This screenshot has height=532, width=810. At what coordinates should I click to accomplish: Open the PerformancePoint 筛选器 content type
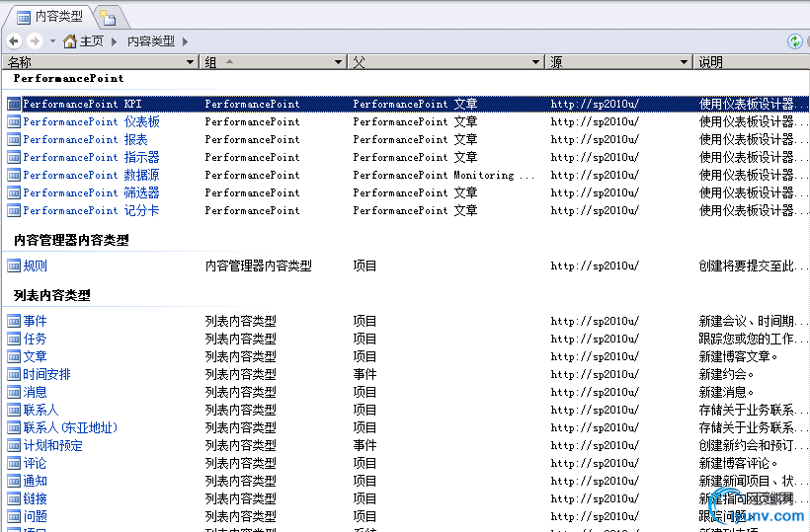[x=92, y=193]
